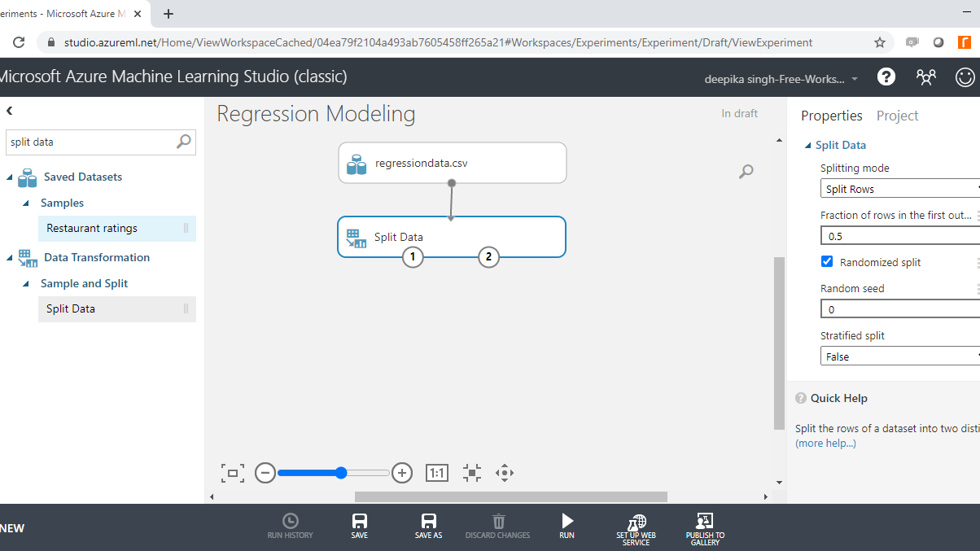This screenshot has height=551, width=980.
Task: Open the parameter options icon beside Random seed
Action: [x=978, y=289]
